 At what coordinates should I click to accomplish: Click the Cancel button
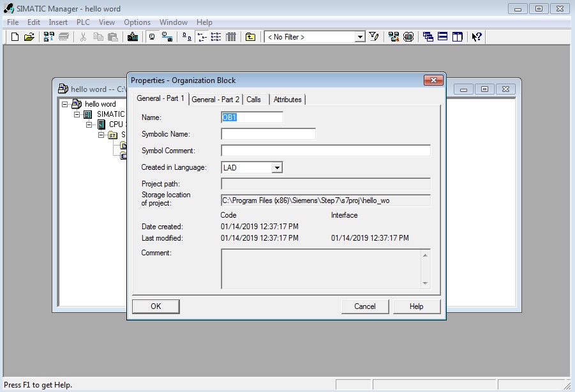pos(364,306)
